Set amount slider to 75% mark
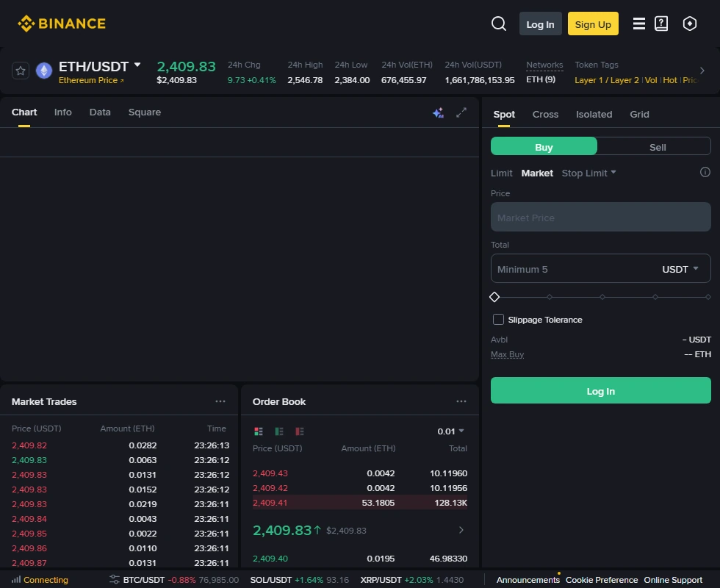 click(655, 297)
